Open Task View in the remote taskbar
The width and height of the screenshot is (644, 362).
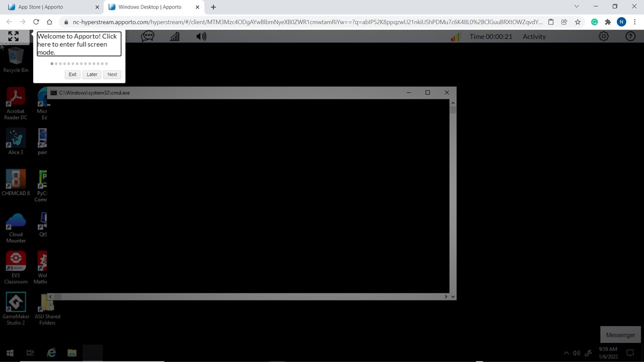(x=30, y=353)
